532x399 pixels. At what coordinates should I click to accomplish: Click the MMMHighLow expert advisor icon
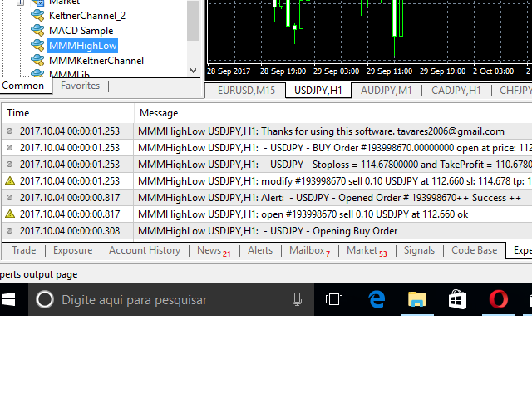tap(37, 45)
